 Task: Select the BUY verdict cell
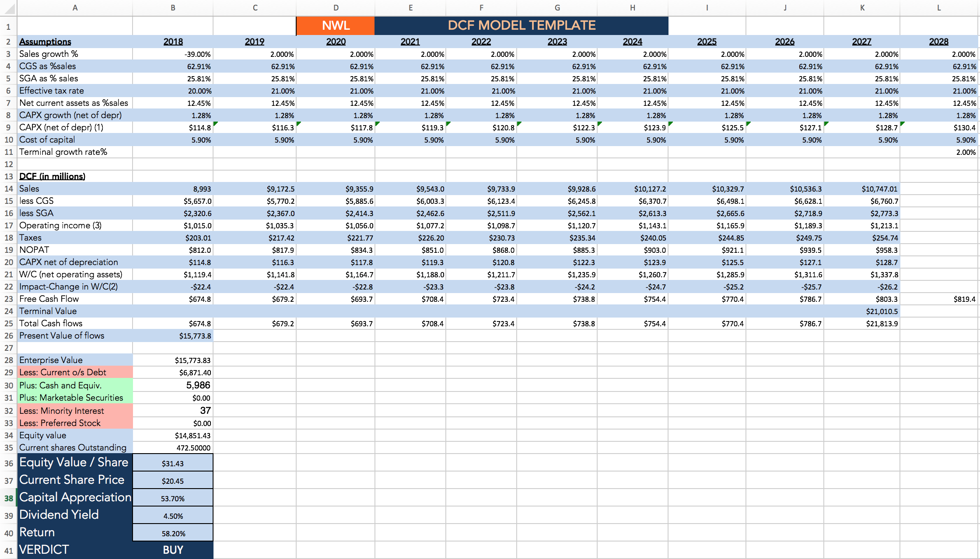click(x=173, y=550)
